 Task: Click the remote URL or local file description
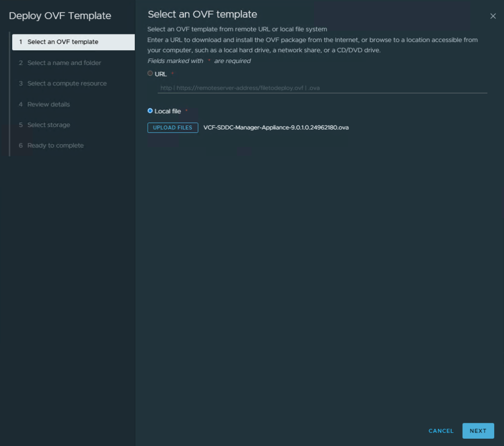[x=237, y=30]
